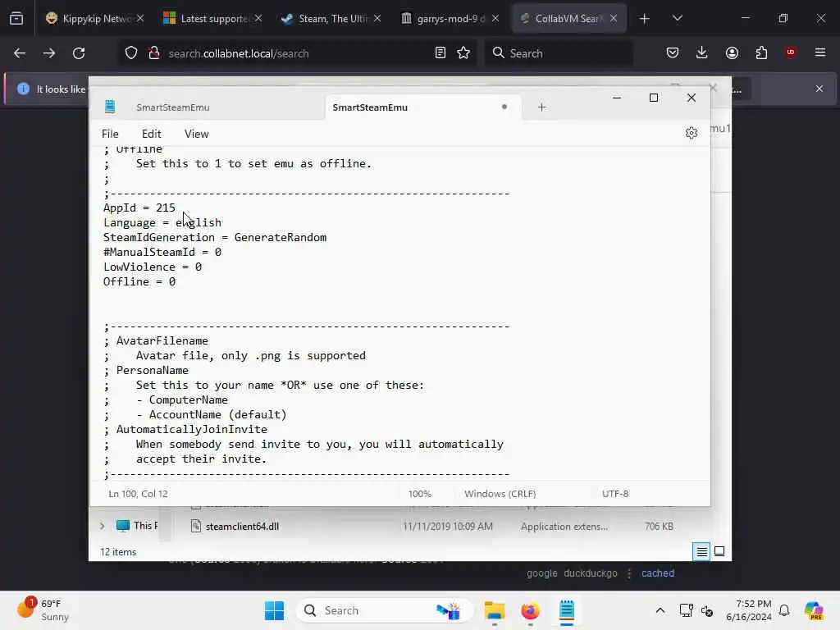Open Firefox Downloads panel

(702, 53)
